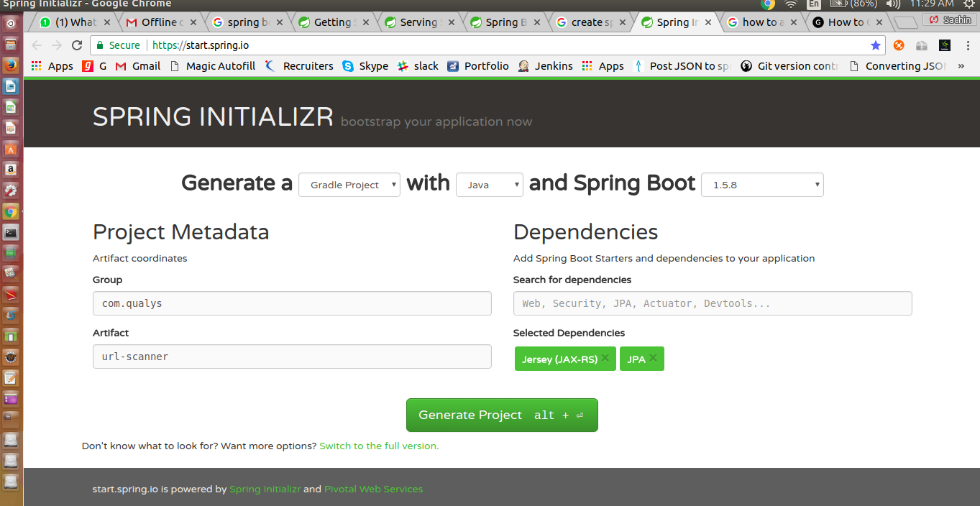
Task: Open the Spring Boot version 1.5.8 dropdown
Action: click(x=762, y=185)
